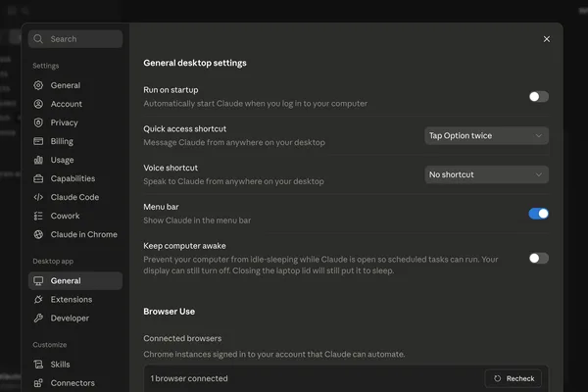Image resolution: width=588 pixels, height=392 pixels.
Task: Click the Claude Code brackets icon
Action: [x=38, y=197]
